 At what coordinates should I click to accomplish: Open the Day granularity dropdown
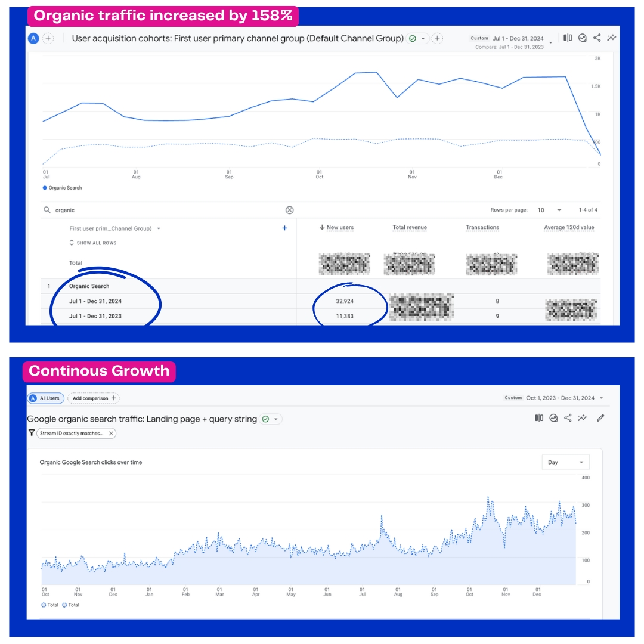[x=565, y=462]
